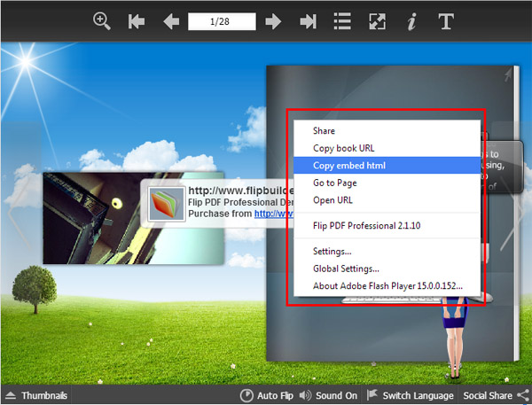Toggle fullscreen mode icon
Viewport: 532px width, 405px height.
click(x=378, y=21)
